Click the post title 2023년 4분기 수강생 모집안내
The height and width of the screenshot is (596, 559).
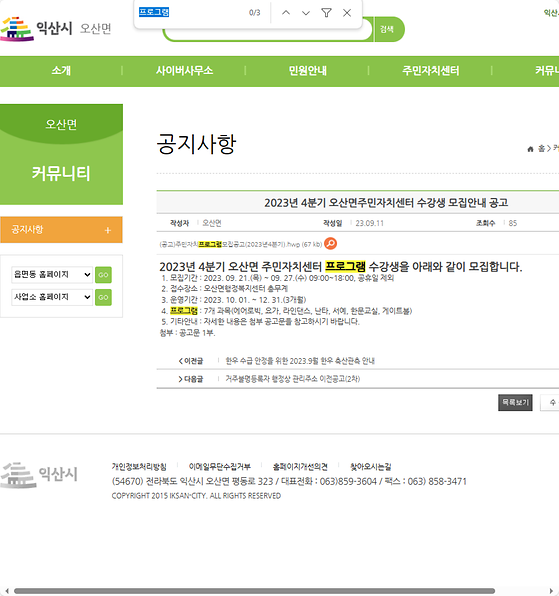386,203
